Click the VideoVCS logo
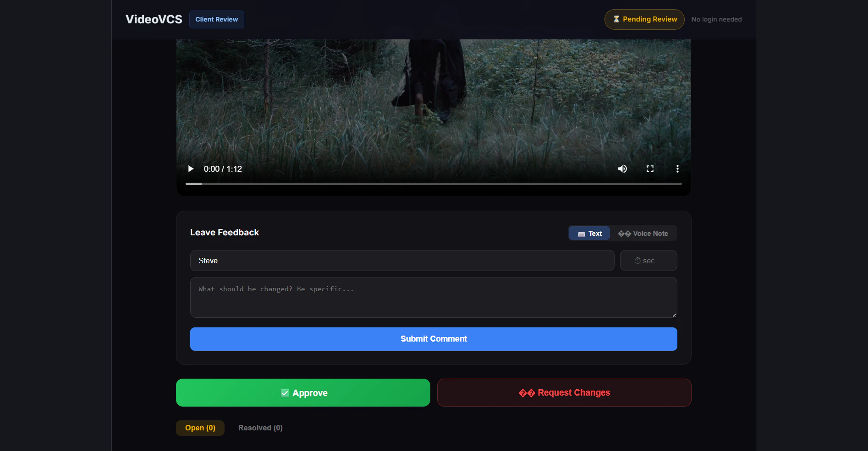This screenshot has width=868, height=451. [154, 19]
